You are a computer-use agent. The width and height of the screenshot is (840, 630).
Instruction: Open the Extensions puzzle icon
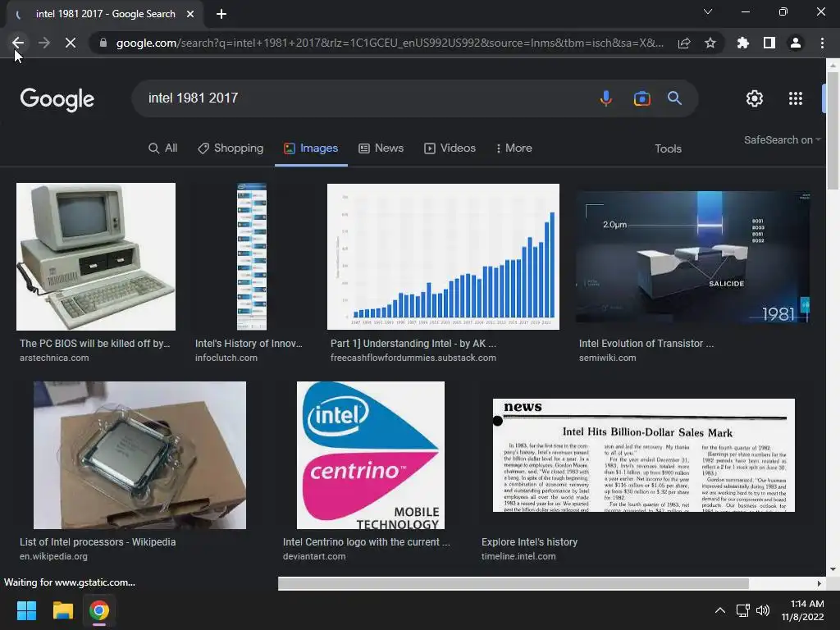(x=743, y=43)
